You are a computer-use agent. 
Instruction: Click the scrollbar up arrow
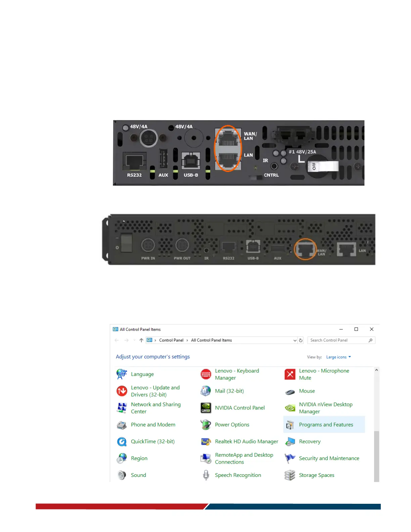click(x=376, y=370)
